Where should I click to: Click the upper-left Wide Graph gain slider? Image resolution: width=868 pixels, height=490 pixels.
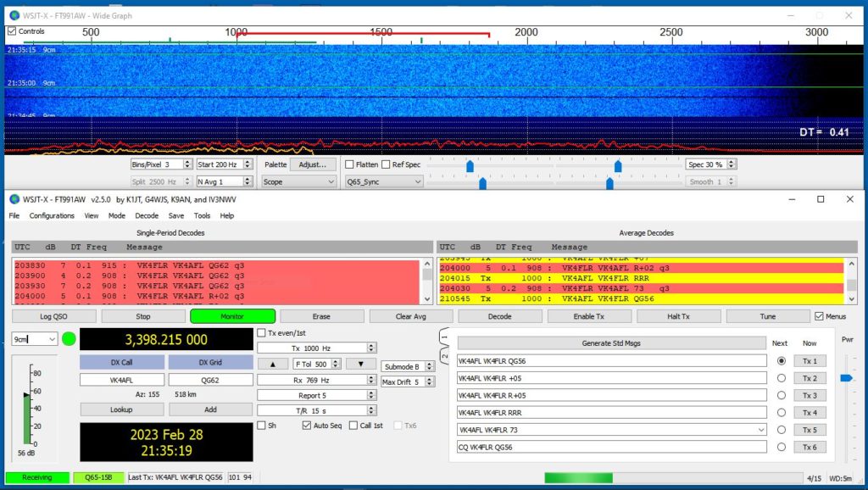[x=470, y=166]
